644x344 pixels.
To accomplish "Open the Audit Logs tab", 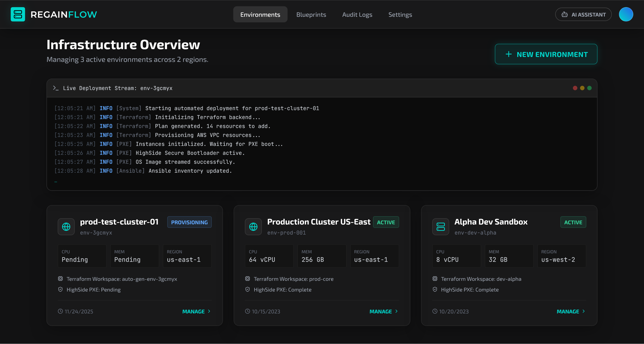I will click(357, 14).
